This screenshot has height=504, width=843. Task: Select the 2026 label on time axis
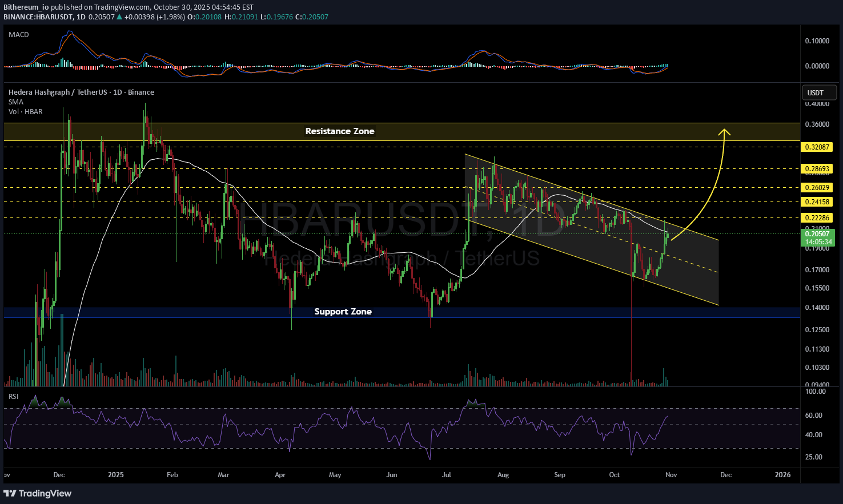pos(782,475)
